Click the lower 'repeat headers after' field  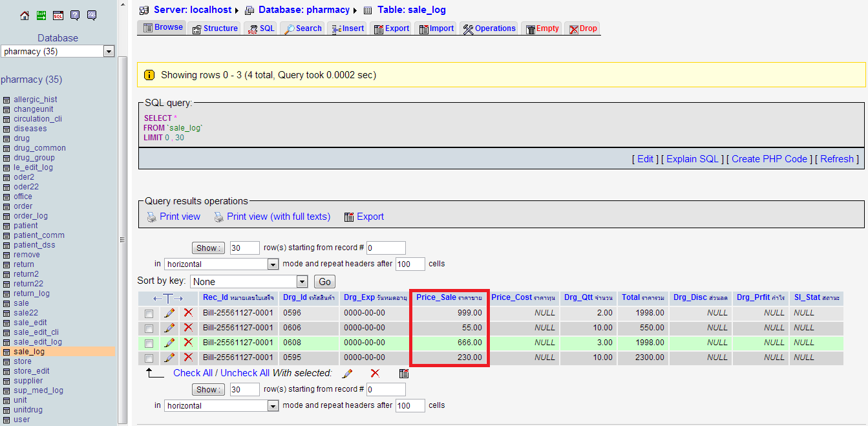click(410, 406)
